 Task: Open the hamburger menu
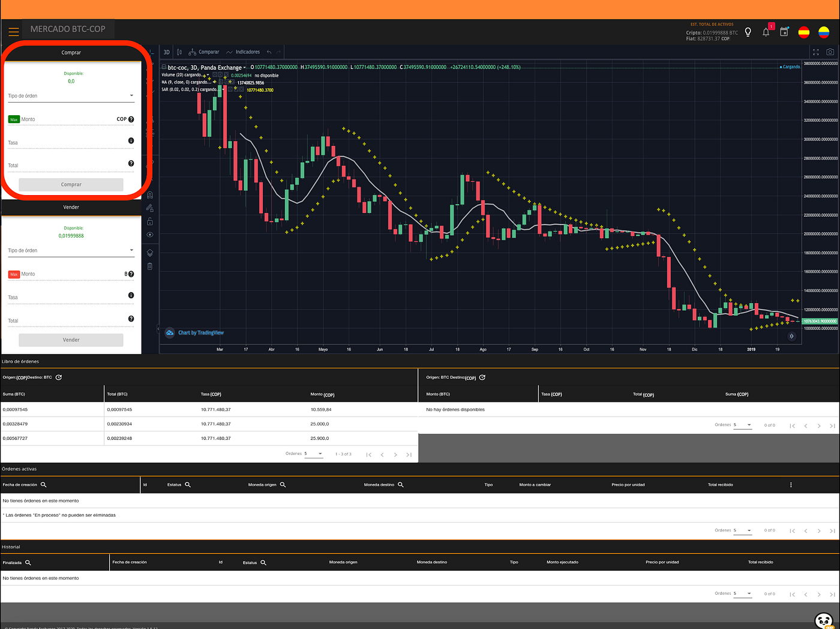coord(14,32)
